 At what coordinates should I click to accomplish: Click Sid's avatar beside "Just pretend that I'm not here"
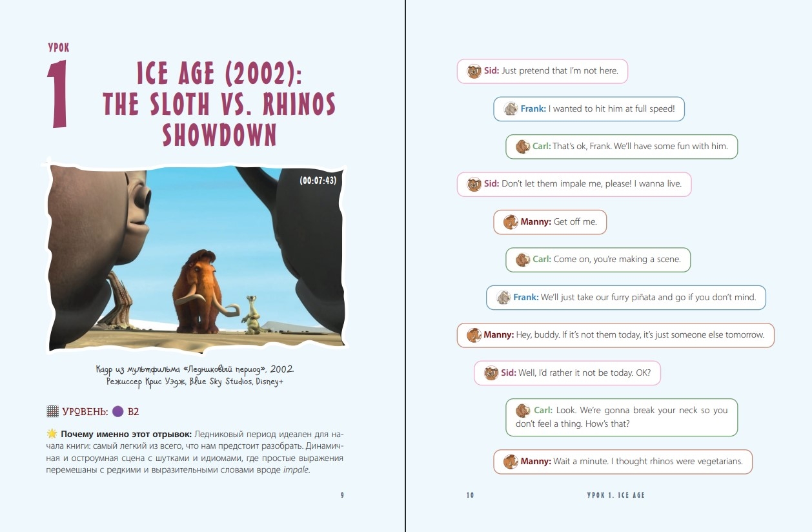[x=474, y=71]
